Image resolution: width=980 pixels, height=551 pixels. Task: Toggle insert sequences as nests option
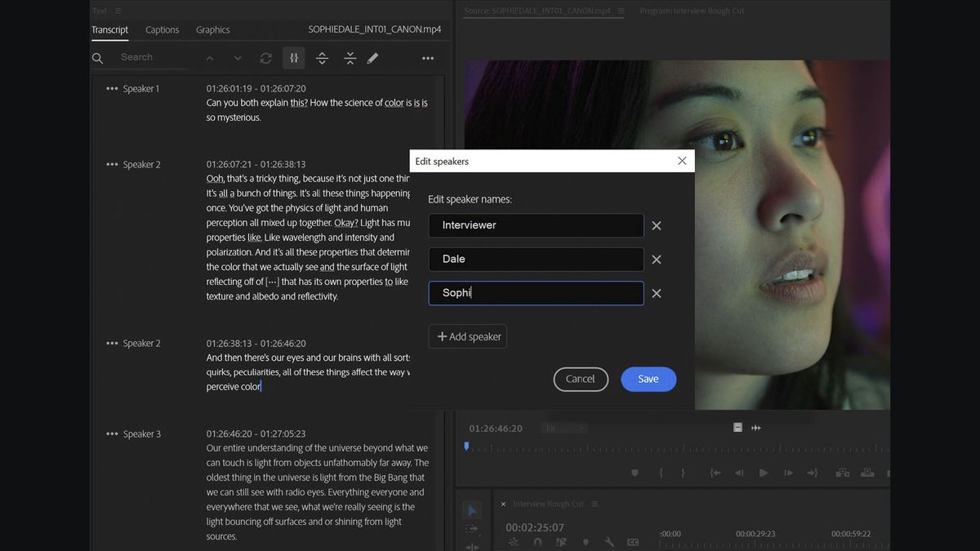513,542
